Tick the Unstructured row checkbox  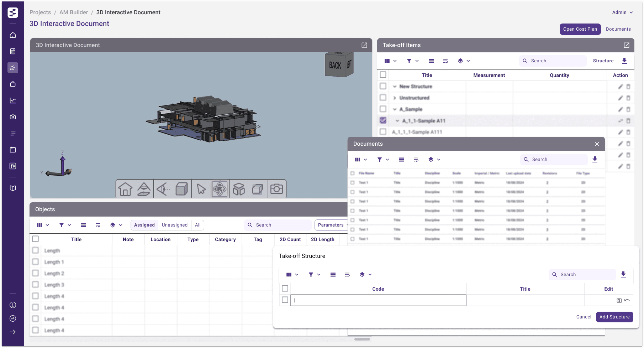(x=383, y=98)
